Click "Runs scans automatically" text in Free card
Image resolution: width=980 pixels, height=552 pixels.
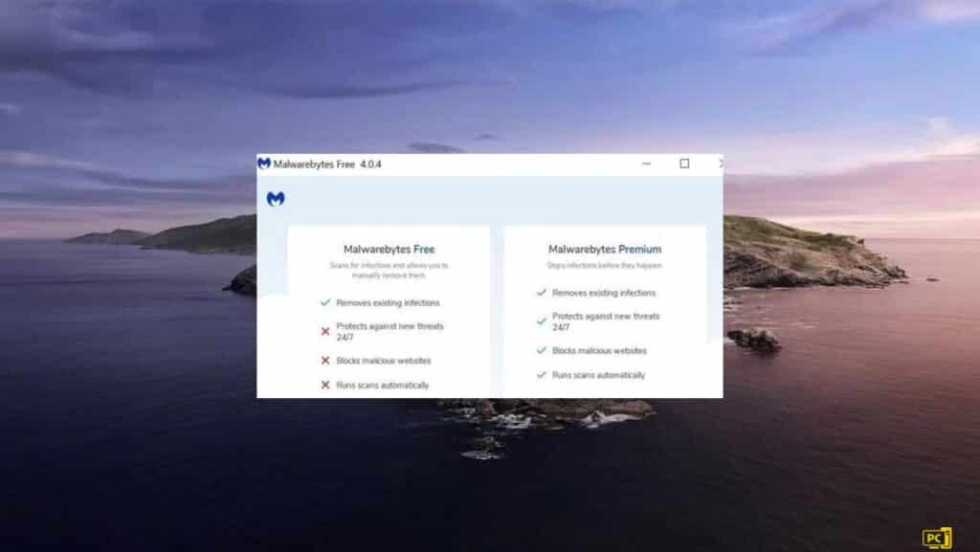click(x=383, y=386)
